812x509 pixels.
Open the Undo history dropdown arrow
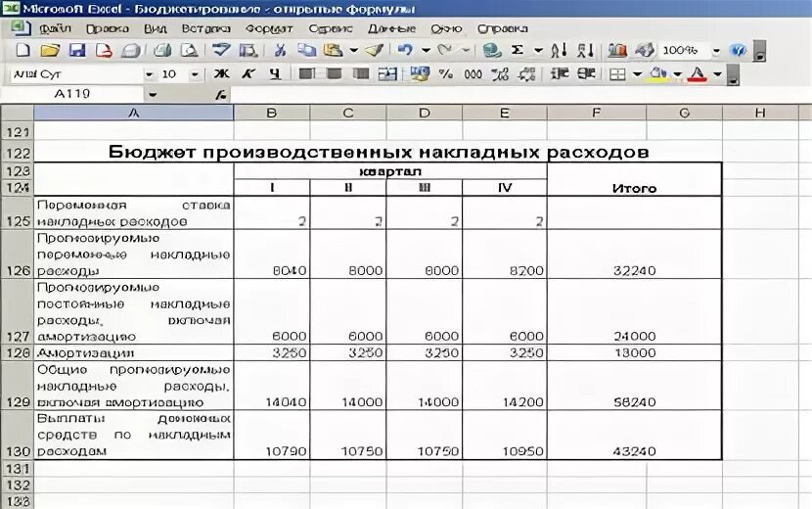coord(426,50)
